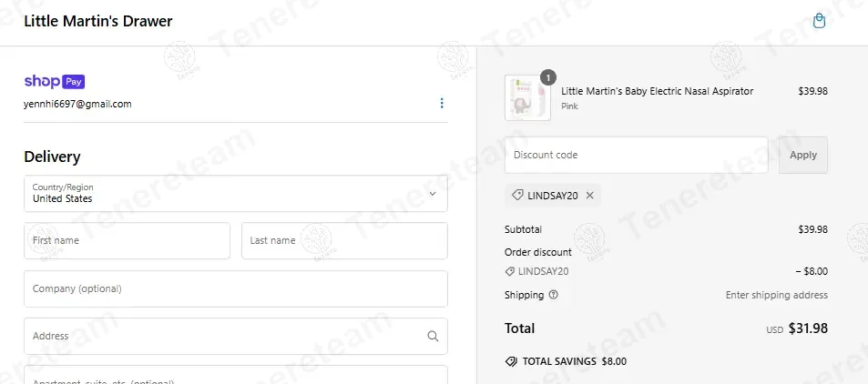Image resolution: width=868 pixels, height=384 pixels.
Task: Click into the Company (optional) field
Action: click(236, 288)
